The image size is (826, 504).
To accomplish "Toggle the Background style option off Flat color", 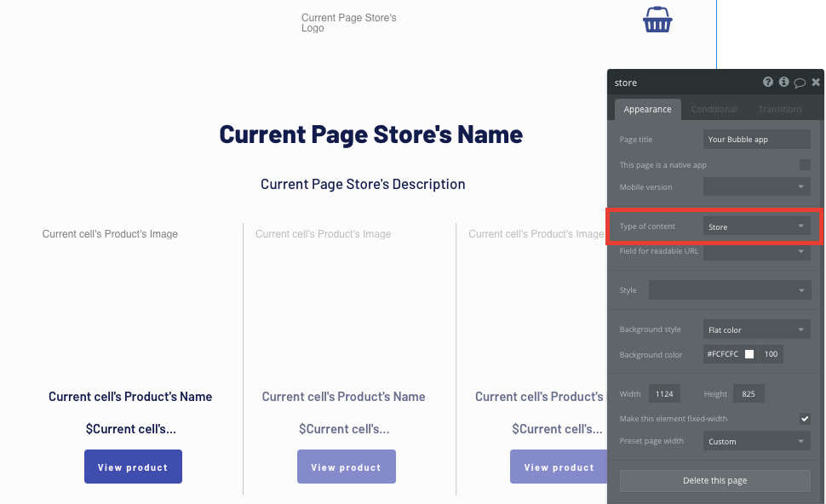I will pos(756,329).
